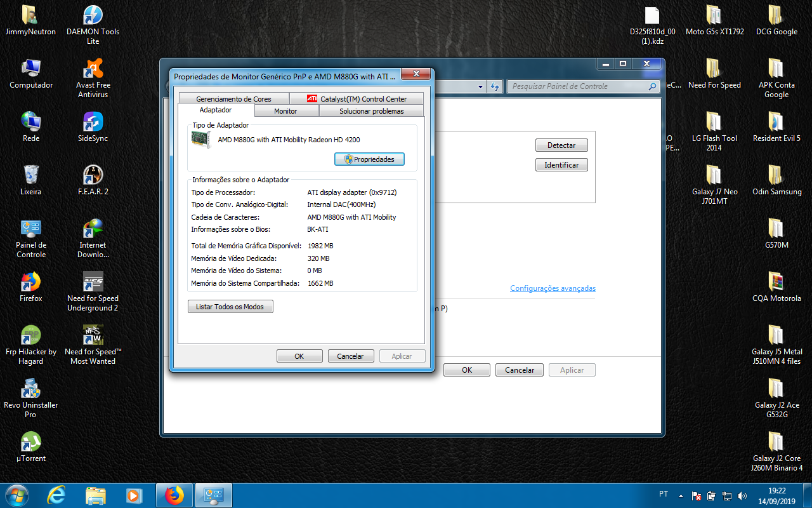The width and height of the screenshot is (812, 508).
Task: Open the JimmyNeutron desktop folder icon
Action: point(30,20)
